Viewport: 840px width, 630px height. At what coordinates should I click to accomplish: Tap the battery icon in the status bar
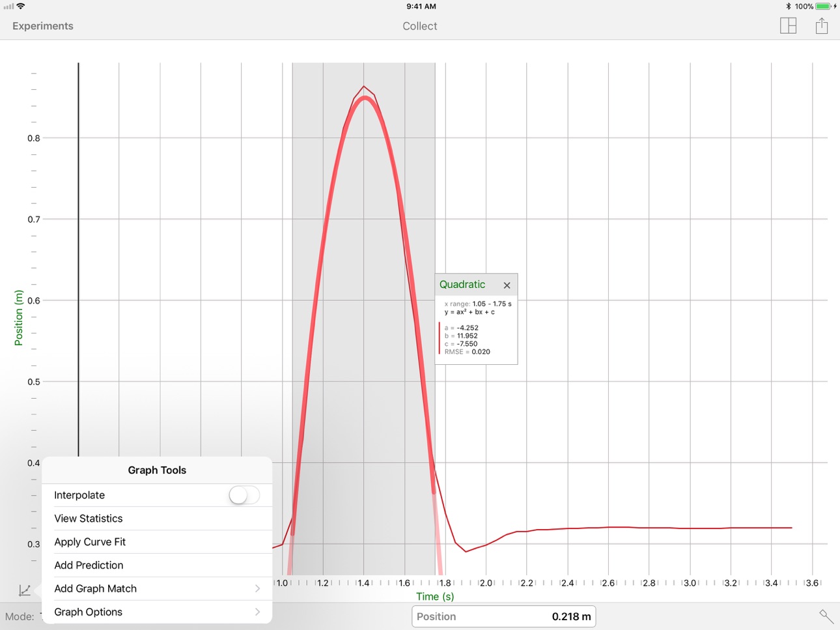click(824, 6)
